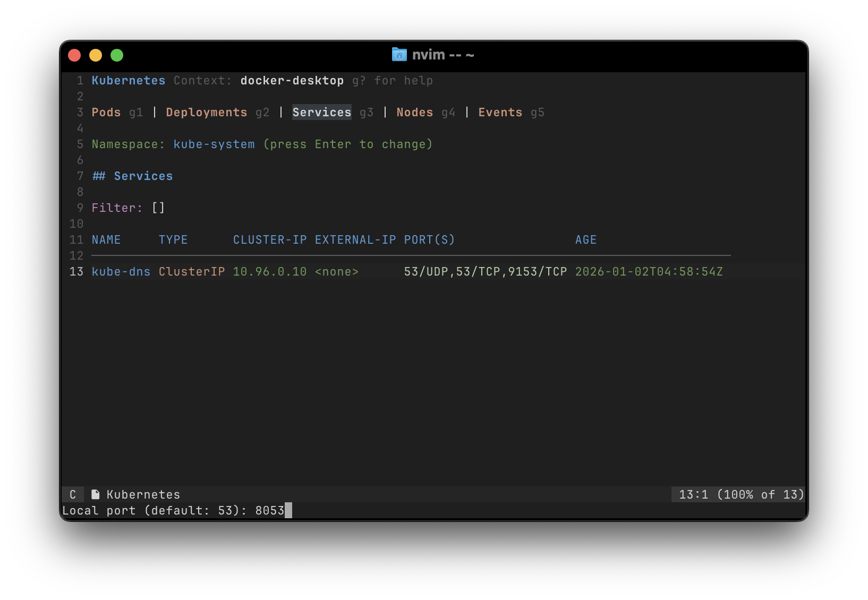Click the red close window button

click(x=74, y=55)
